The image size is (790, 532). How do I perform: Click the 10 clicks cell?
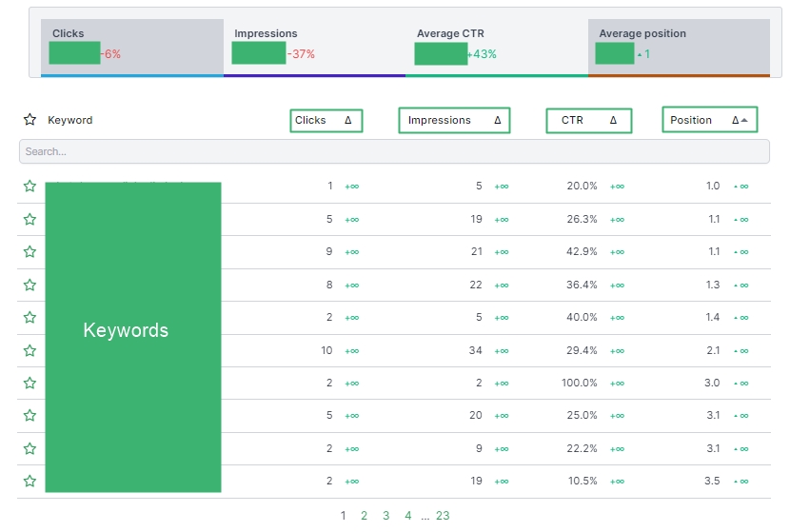[326, 350]
